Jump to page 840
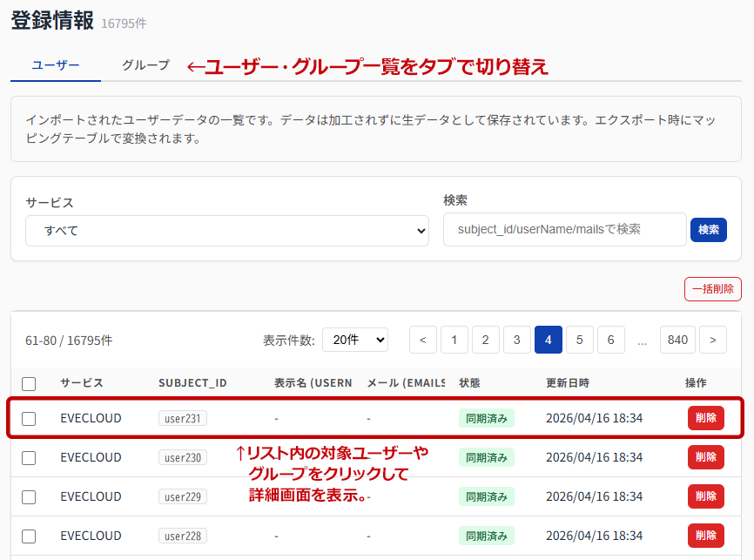 [x=677, y=341]
